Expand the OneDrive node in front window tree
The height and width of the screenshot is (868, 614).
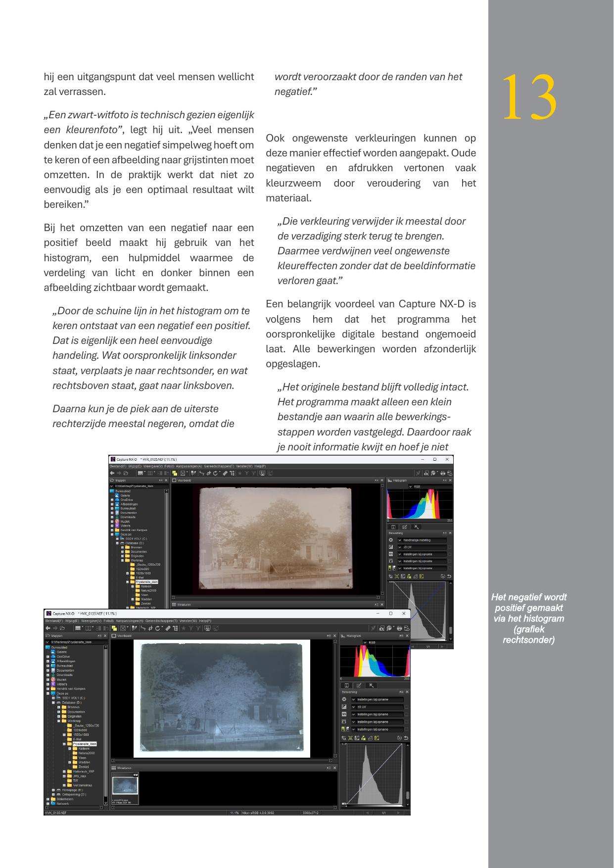(x=48, y=656)
